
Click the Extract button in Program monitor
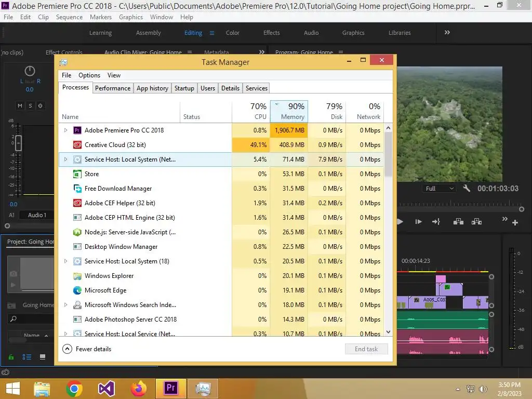click(477, 222)
